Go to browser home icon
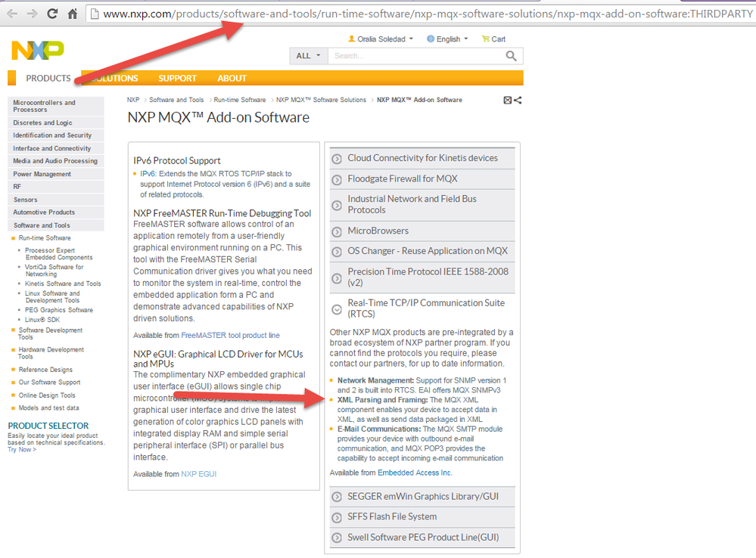The image size is (756, 558). click(73, 14)
